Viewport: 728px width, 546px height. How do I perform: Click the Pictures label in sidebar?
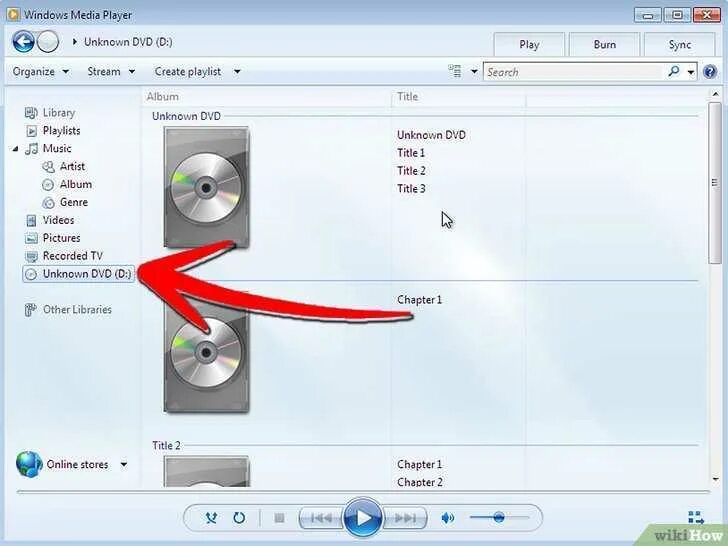(61, 238)
